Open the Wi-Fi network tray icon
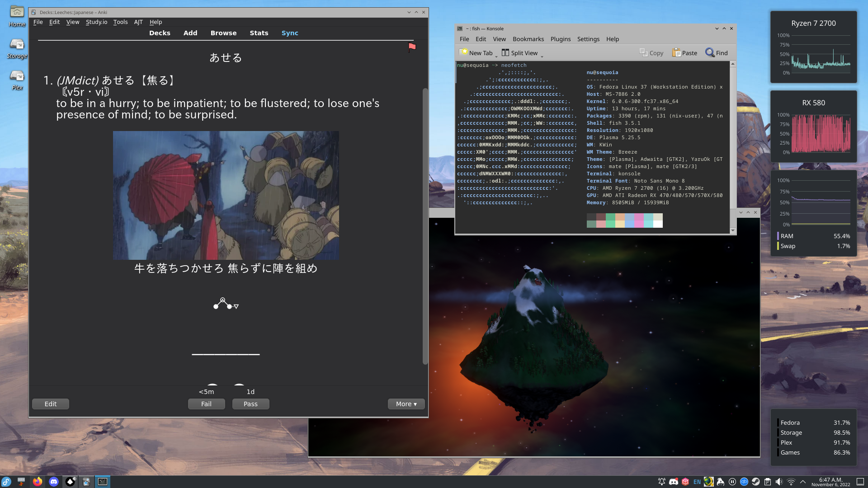 pyautogui.click(x=791, y=482)
